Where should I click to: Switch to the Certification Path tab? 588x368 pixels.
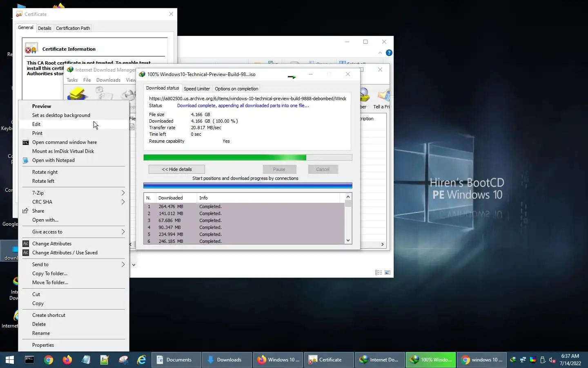[x=73, y=28]
